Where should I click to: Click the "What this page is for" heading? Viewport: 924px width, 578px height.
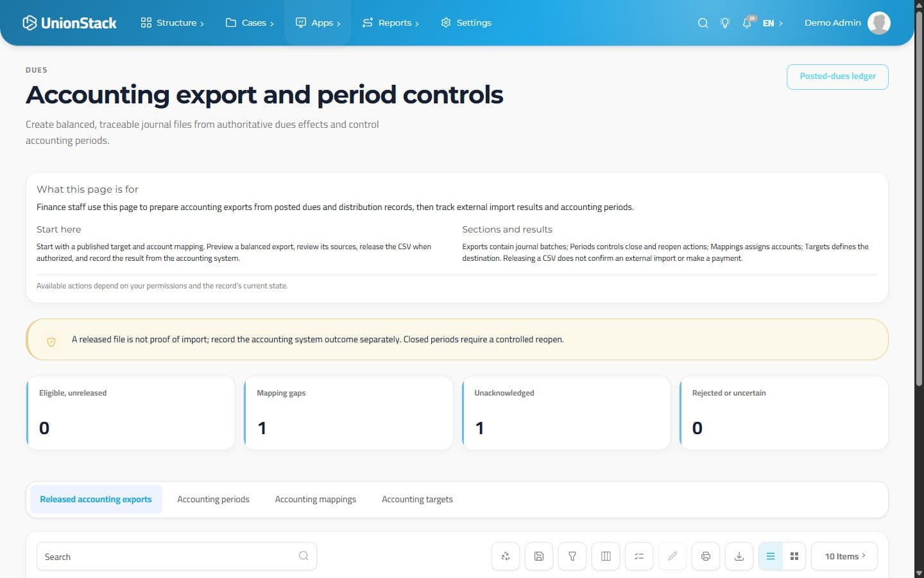87,189
